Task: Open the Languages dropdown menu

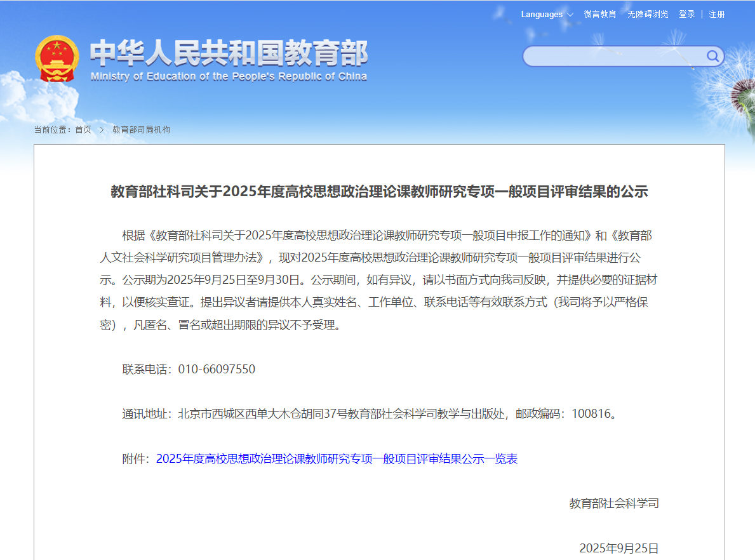Action: (542, 14)
